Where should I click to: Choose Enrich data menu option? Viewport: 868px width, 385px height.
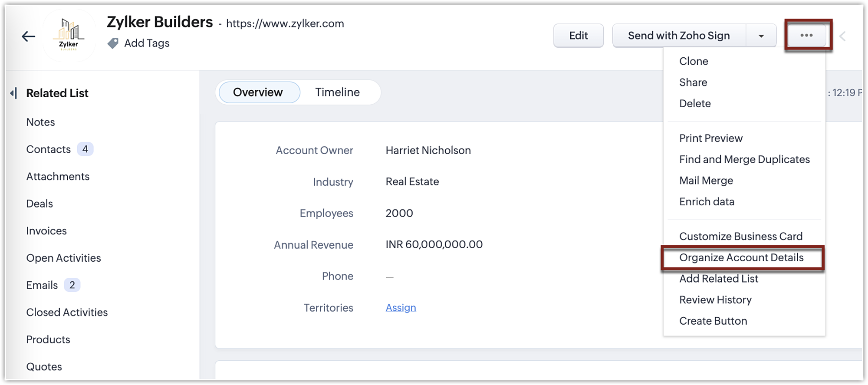tap(707, 202)
